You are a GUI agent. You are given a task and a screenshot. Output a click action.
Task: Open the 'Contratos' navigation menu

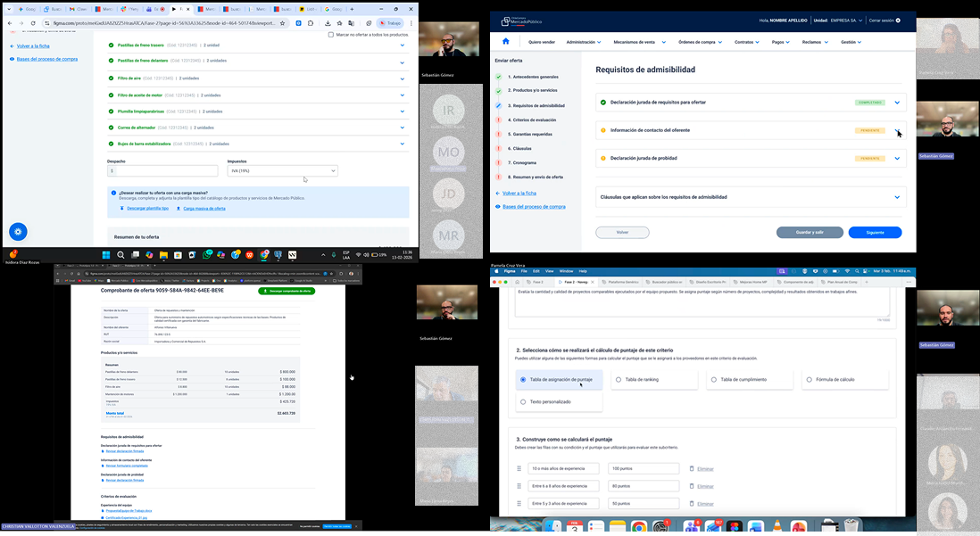pos(747,42)
